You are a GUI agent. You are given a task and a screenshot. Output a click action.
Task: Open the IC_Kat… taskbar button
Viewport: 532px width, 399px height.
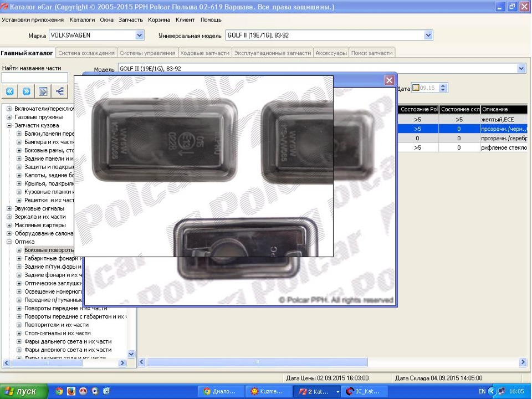click(x=364, y=391)
